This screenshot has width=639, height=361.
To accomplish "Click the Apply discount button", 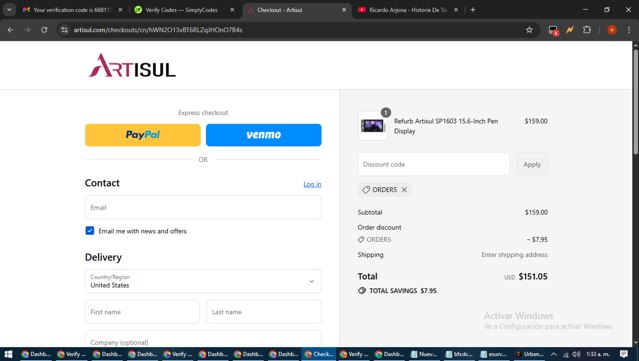I will [x=532, y=164].
